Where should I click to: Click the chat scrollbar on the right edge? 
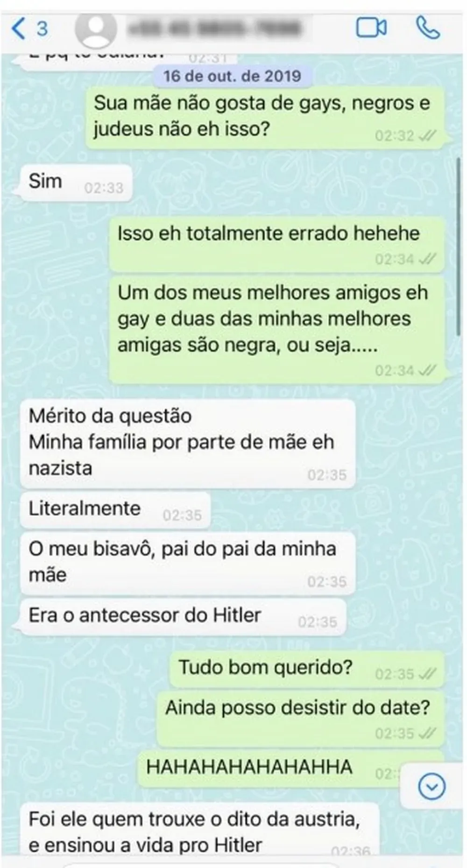click(458, 246)
